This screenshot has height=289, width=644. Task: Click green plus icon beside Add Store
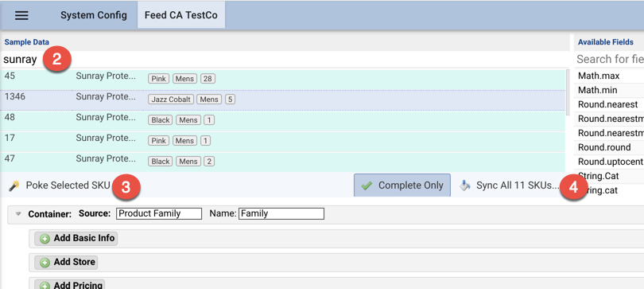click(45, 262)
